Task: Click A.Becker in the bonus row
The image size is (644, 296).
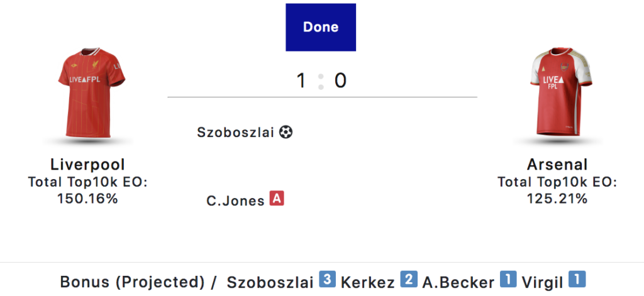Action: (458, 282)
